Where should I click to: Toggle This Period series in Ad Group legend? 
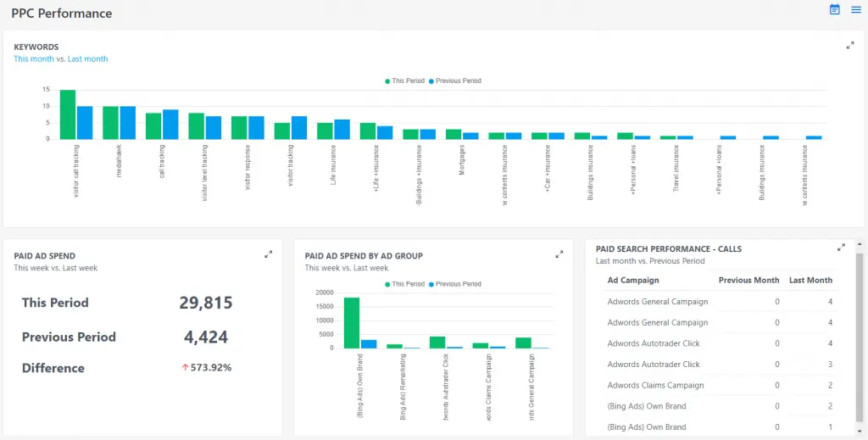pos(404,284)
